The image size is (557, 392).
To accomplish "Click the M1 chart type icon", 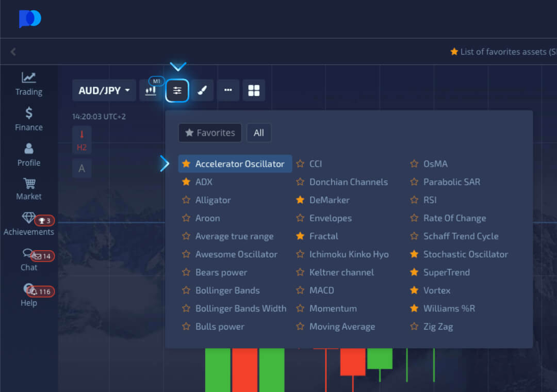I will 151,90.
